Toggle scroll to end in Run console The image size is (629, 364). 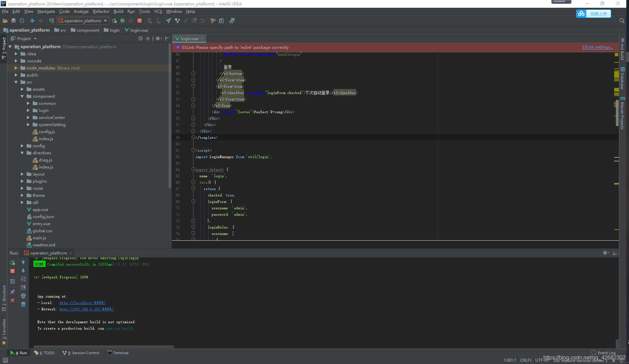23,287
